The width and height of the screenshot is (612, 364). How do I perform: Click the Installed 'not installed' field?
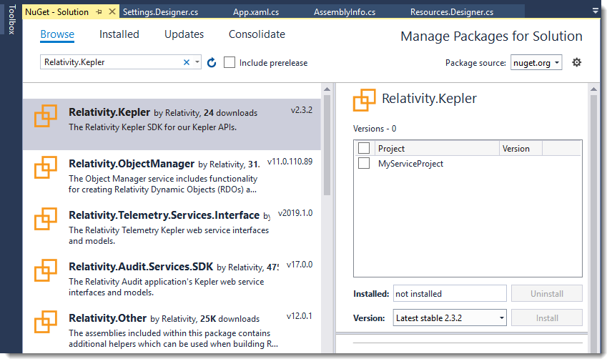(450, 294)
